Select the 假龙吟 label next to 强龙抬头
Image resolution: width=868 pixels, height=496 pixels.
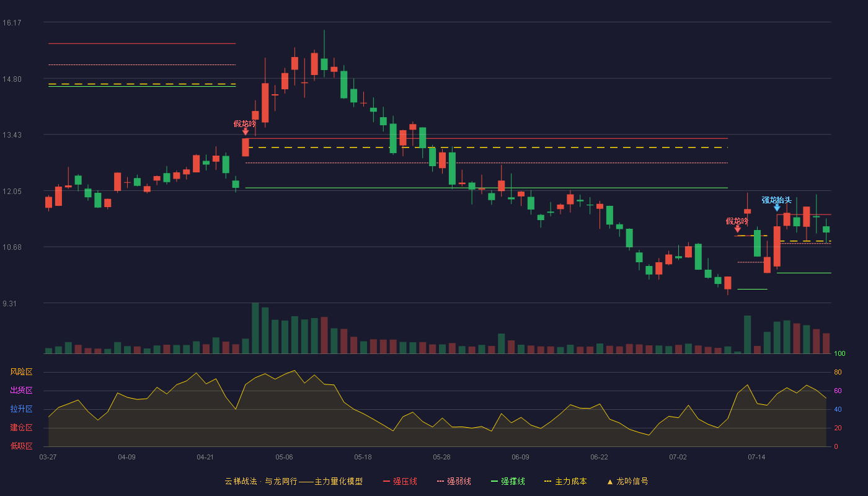(737, 221)
